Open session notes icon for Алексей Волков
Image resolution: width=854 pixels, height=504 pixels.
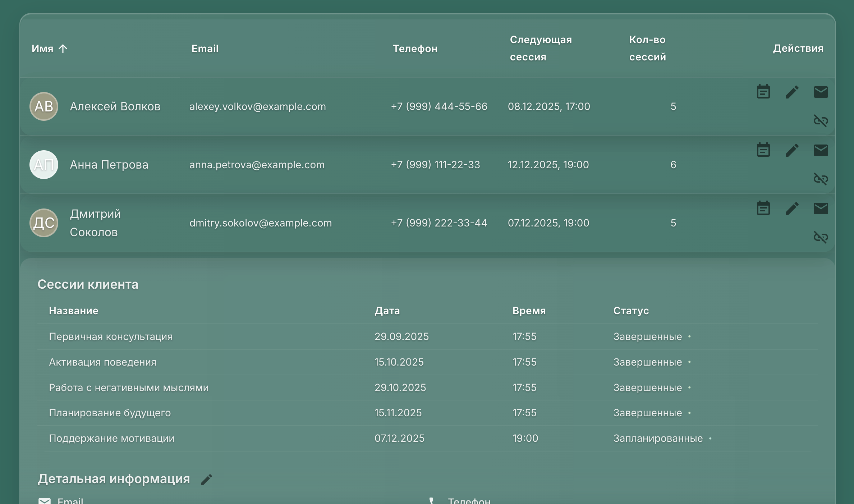tap(763, 92)
